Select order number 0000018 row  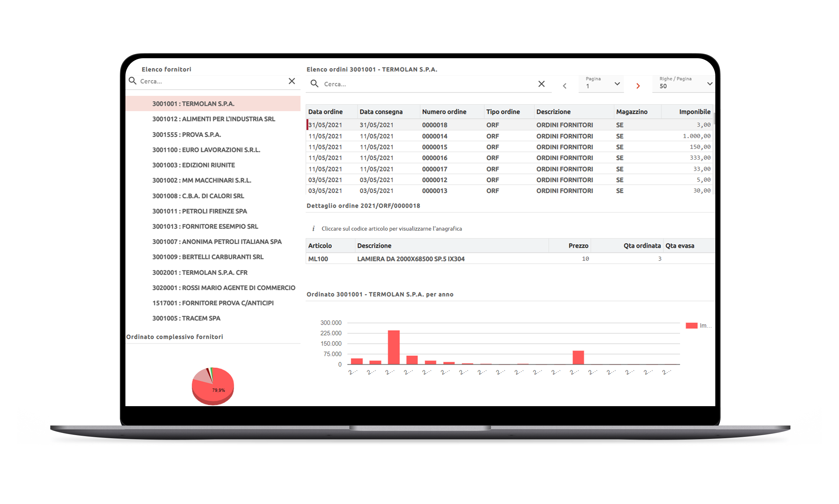pos(509,125)
